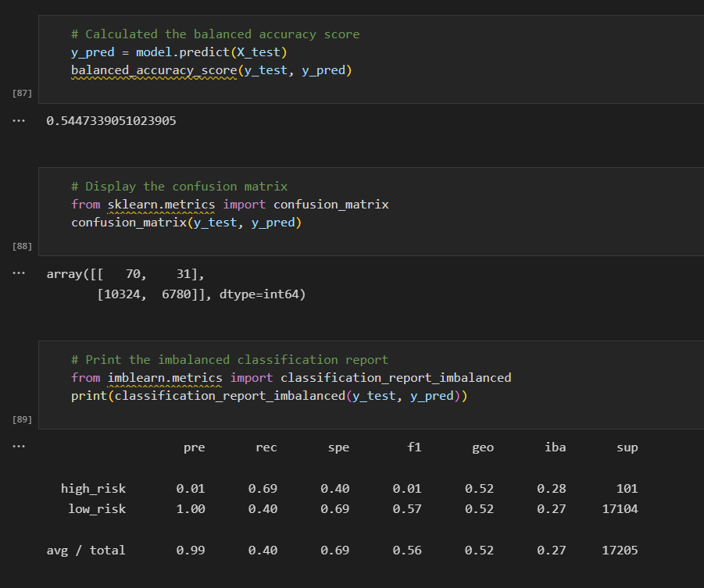Click high_risk recall value 0.69

point(263,488)
